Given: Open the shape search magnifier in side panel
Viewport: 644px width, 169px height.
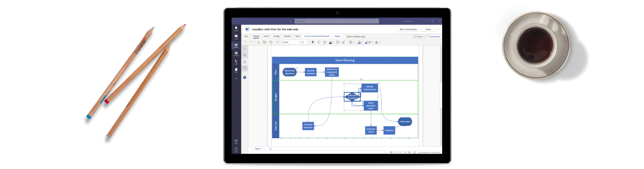Looking at the screenshot, I should click(245, 55).
